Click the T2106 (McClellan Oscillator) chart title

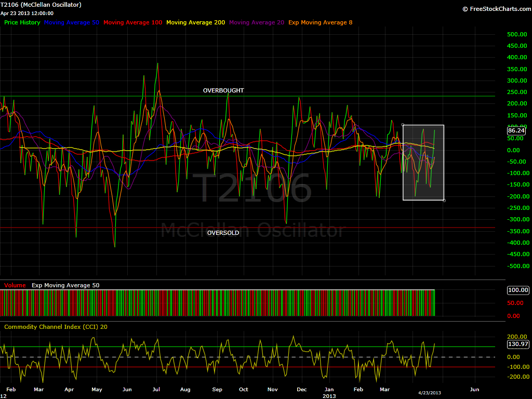[x=42, y=5]
